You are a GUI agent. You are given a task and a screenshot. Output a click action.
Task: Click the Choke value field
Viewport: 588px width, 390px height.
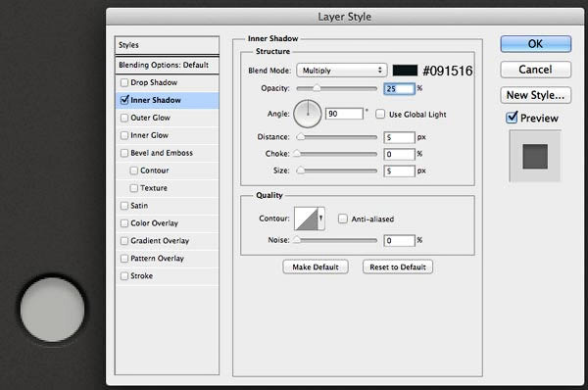[400, 154]
